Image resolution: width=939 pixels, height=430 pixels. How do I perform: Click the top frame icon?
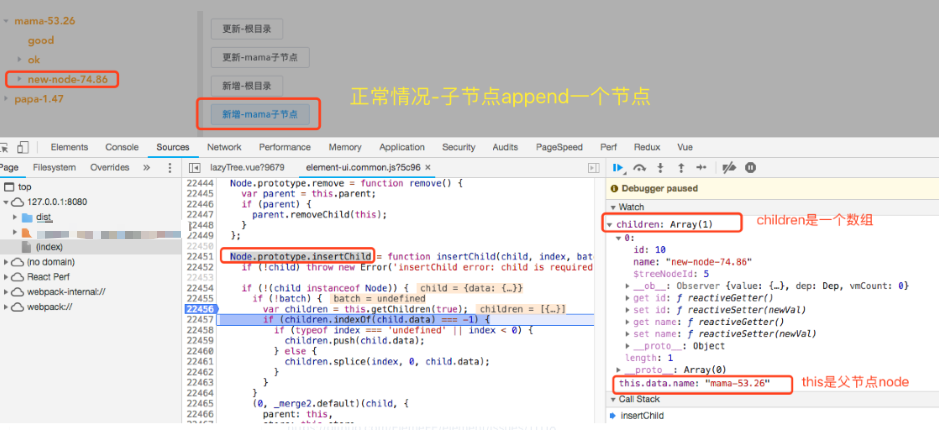click(x=8, y=187)
